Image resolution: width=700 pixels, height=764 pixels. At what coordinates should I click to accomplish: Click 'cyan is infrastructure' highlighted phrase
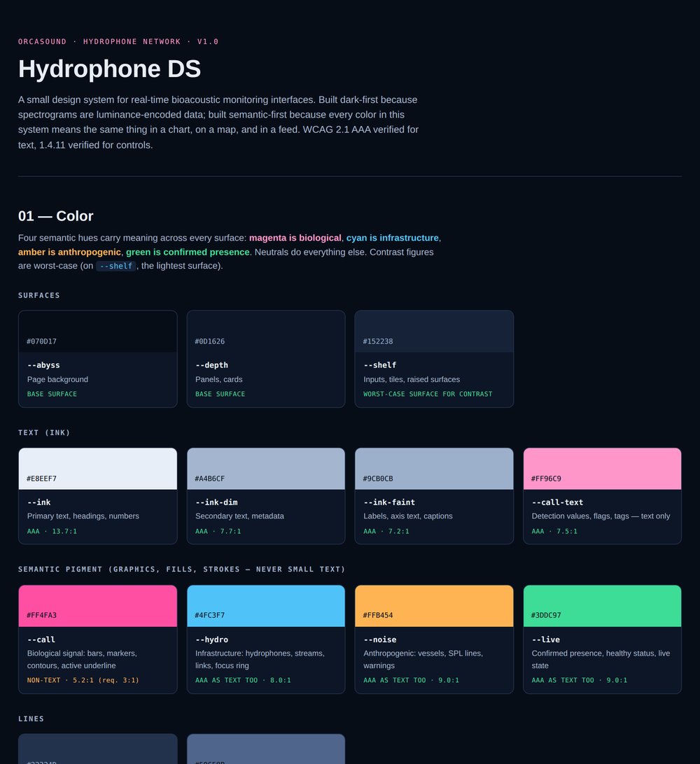pos(393,238)
